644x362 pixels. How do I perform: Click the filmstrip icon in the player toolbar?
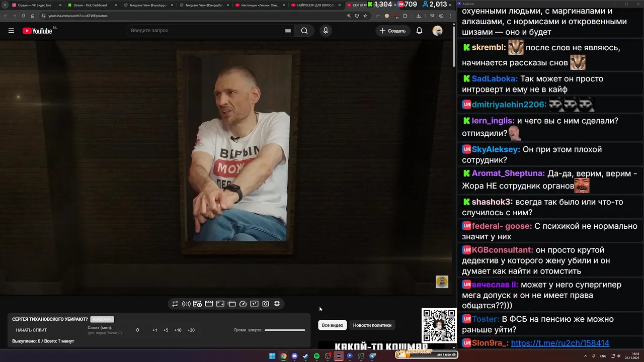pyautogui.click(x=231, y=304)
